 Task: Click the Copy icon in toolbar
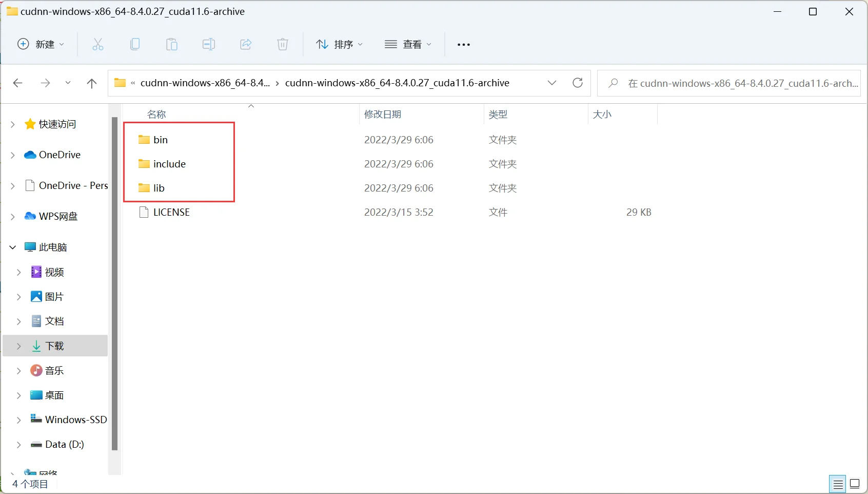[135, 45]
